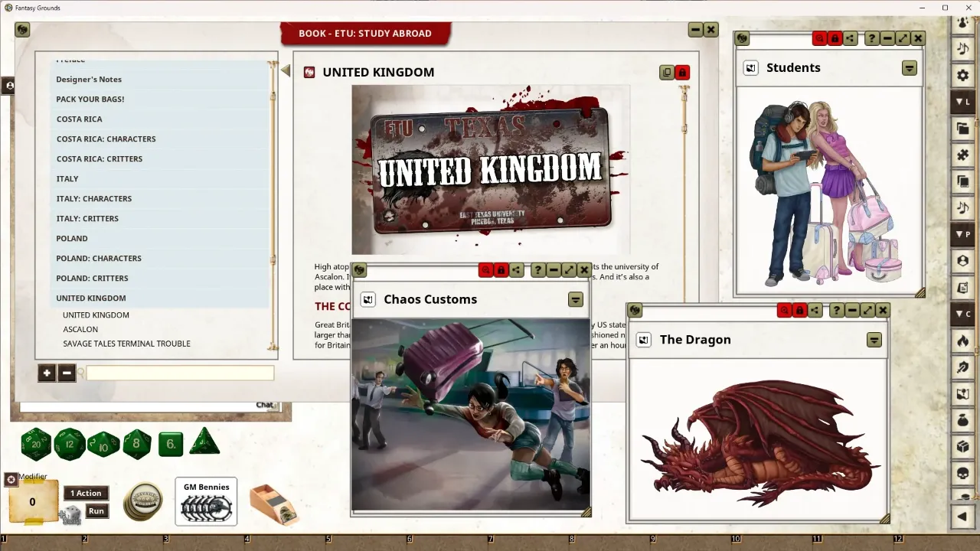
Task: Toggle the red lock on the Students window
Action: [835, 38]
